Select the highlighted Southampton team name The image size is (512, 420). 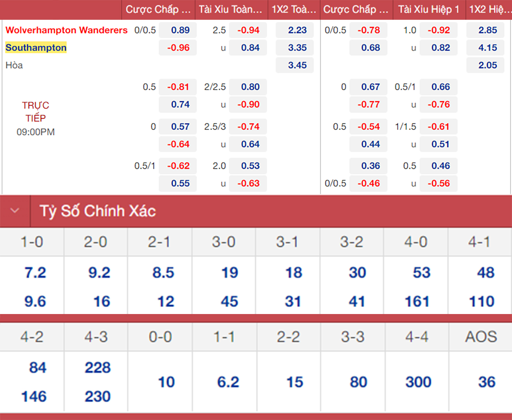coord(36,48)
